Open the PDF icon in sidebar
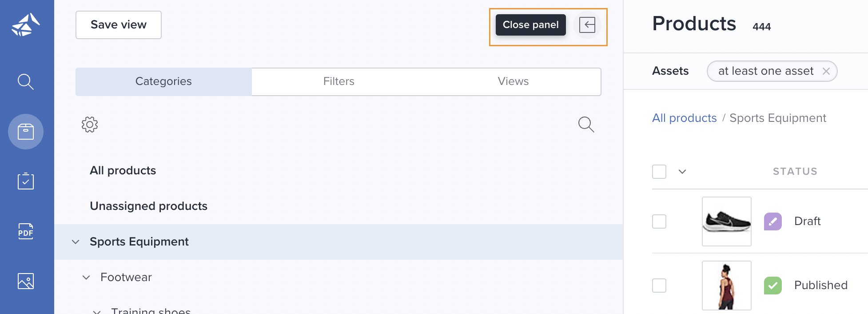This screenshot has width=868, height=314. 26,231
